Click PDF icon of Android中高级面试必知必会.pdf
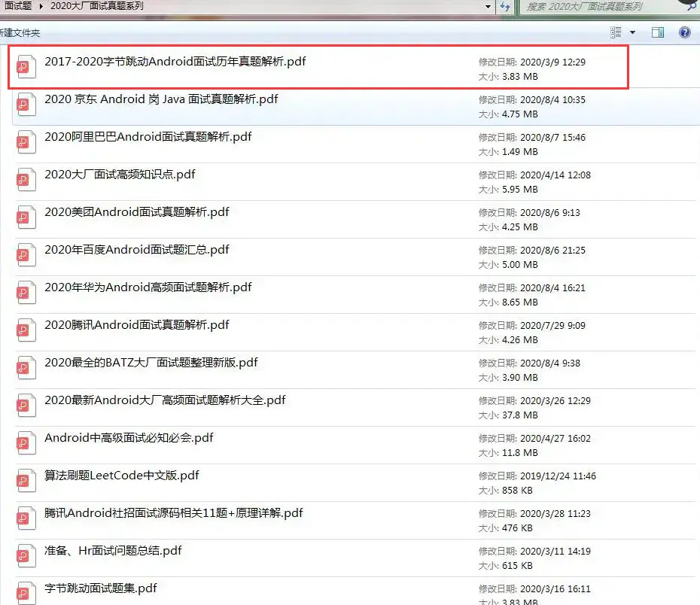700x605 pixels. (26, 443)
